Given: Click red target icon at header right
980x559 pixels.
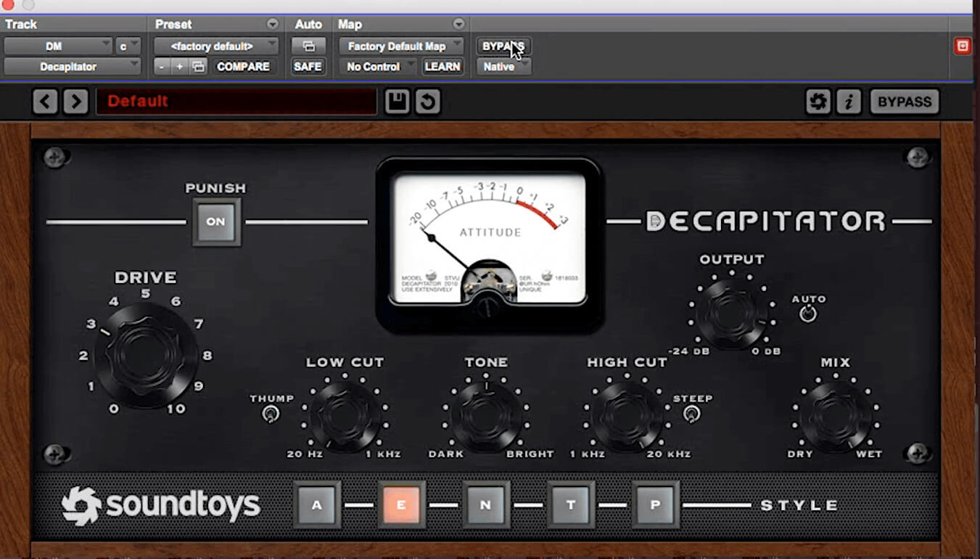Looking at the screenshot, I should [963, 46].
